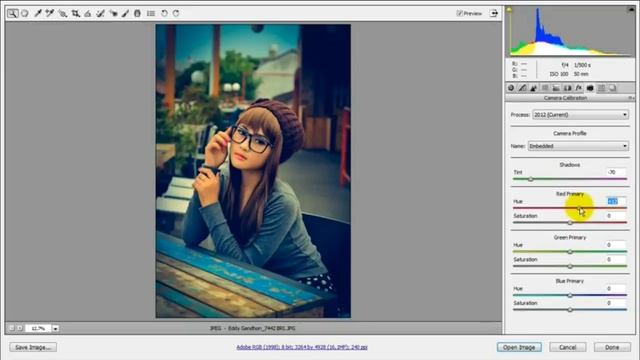Click the Shadows Tint value field
The height and width of the screenshot is (360, 640).
click(616, 172)
